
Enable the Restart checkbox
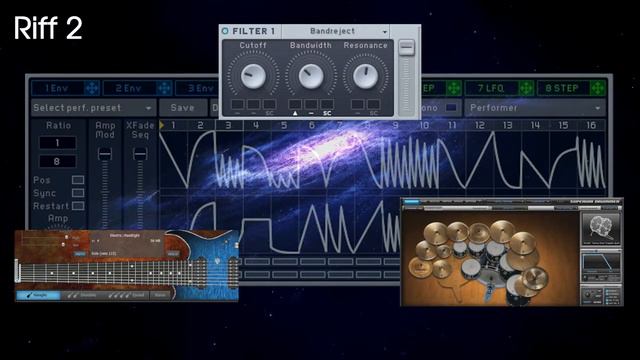point(78,206)
